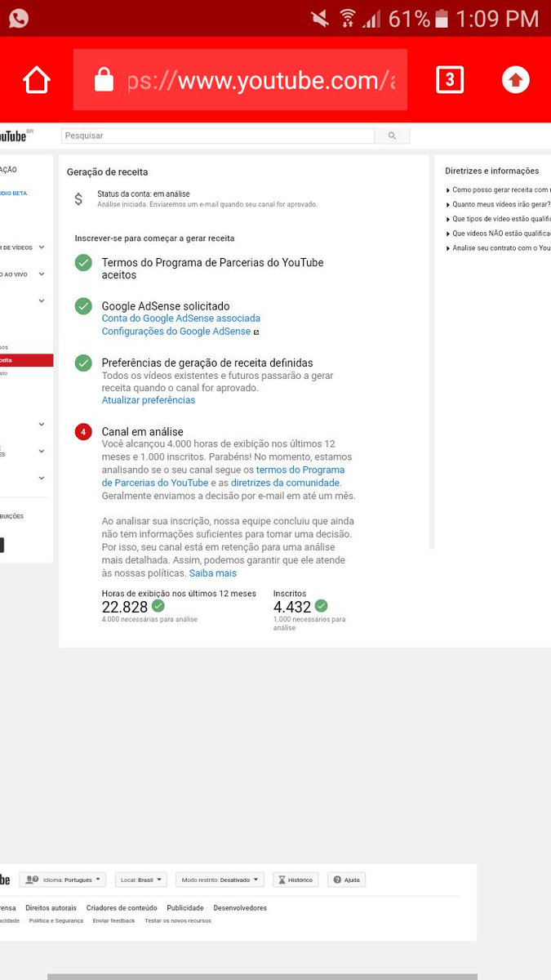Click the '4.432' subscribers value
Viewport: 551px width, 980px height.
coord(292,607)
